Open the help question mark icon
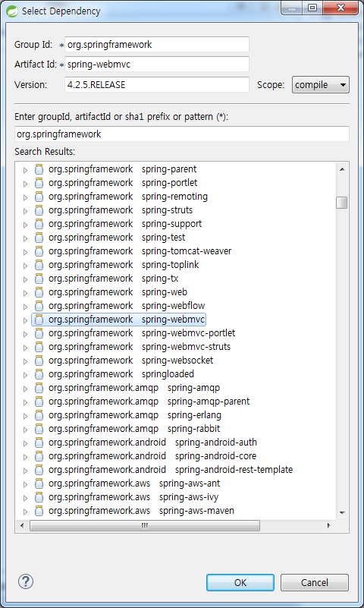The width and height of the screenshot is (364, 608). click(26, 581)
